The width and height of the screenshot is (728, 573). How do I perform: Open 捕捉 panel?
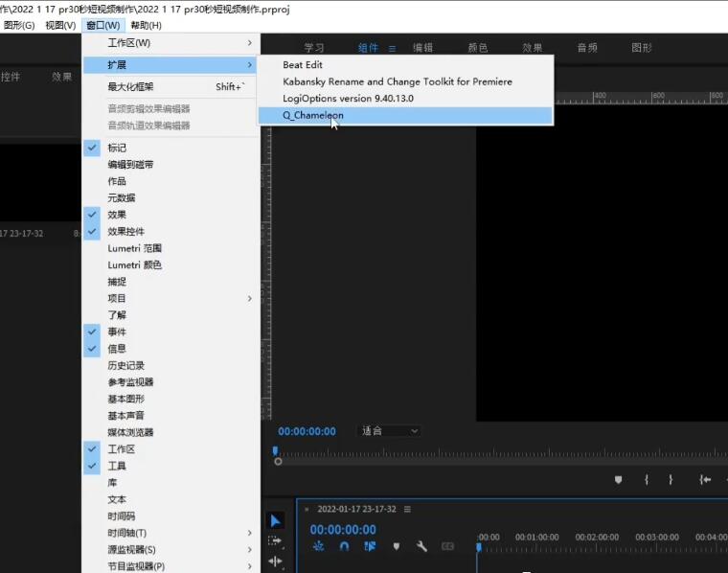click(171, 282)
